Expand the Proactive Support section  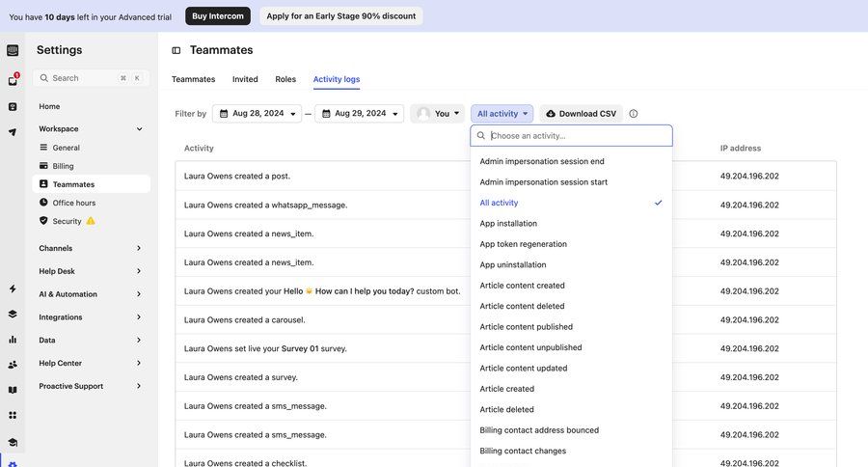tap(91, 386)
